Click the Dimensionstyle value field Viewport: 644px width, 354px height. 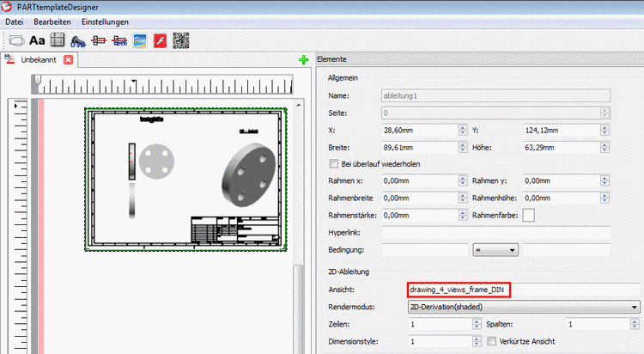point(440,341)
